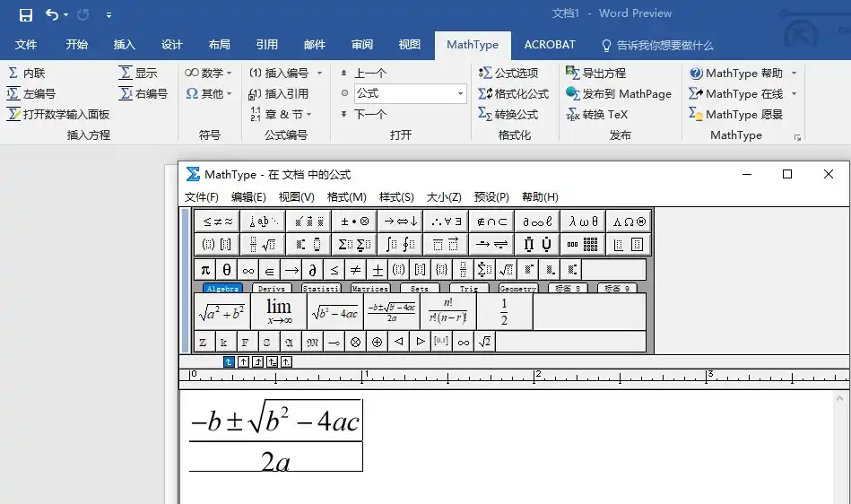851x504 pixels.
Task: Switch to the 插入 ribbon tab
Action: (125, 45)
